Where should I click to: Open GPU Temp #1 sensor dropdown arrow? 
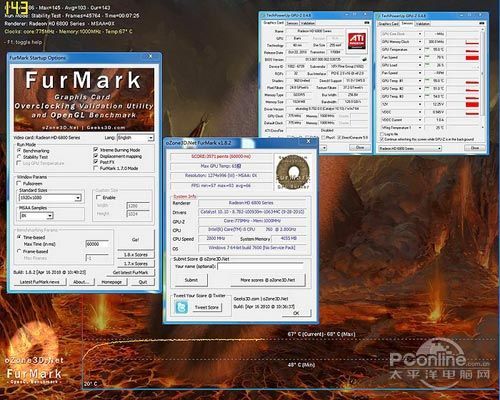coord(420,81)
